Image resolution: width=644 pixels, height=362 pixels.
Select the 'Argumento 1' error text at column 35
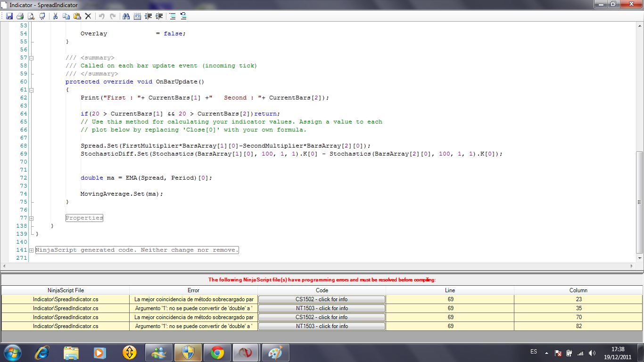[194, 308]
